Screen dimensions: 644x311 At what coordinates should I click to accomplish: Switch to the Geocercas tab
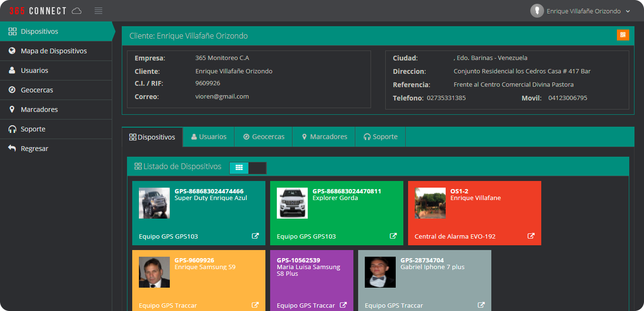point(263,137)
